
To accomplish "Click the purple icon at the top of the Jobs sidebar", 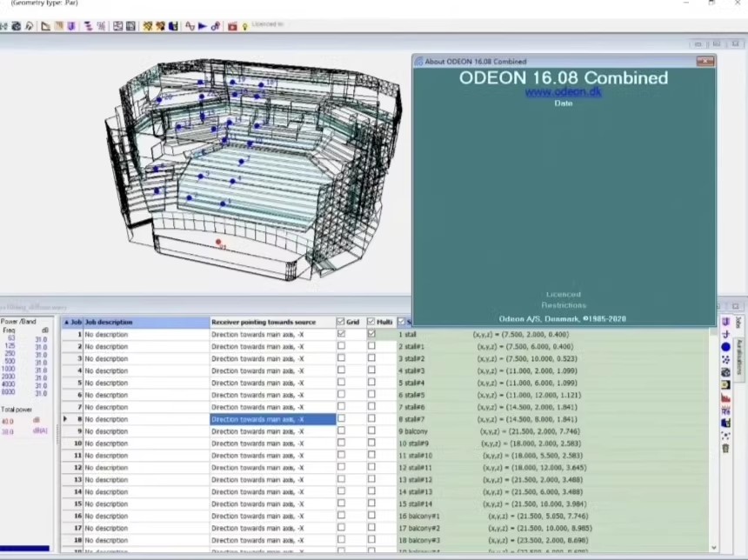I will [725, 322].
